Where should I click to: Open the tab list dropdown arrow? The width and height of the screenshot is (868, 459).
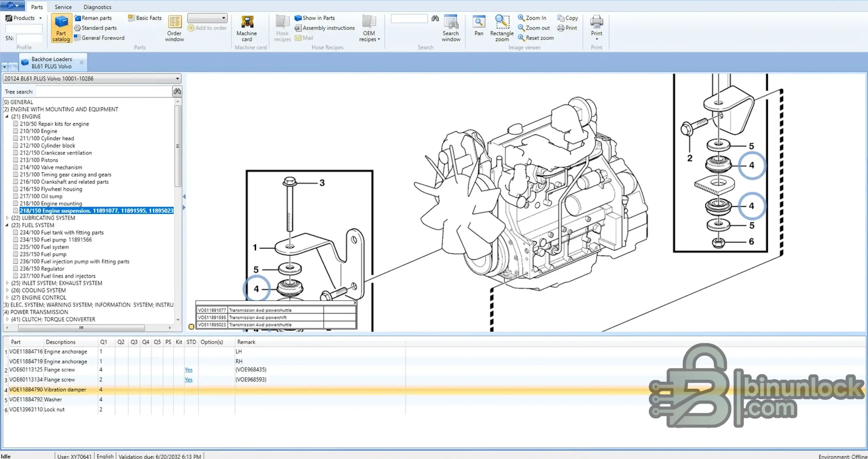coord(4,67)
